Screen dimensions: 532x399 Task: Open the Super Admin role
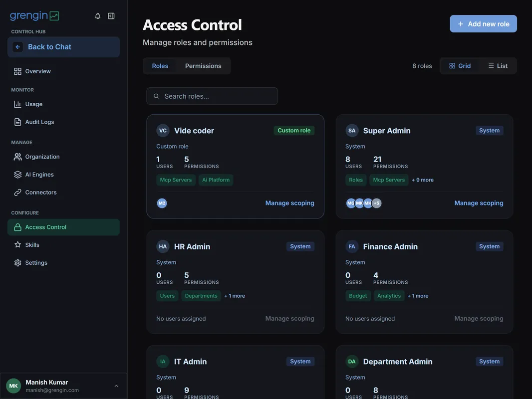[x=387, y=131]
